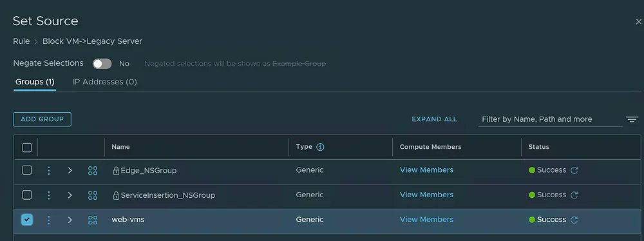644x241 pixels.
Task: Click the Name column header
Action: [121, 147]
